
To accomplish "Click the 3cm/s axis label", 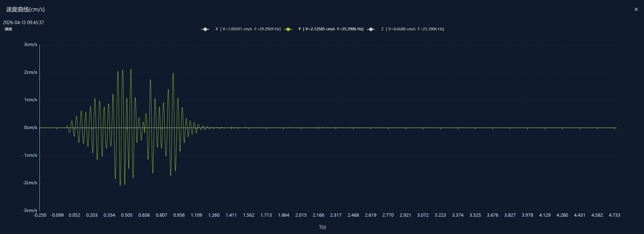I will [31, 45].
